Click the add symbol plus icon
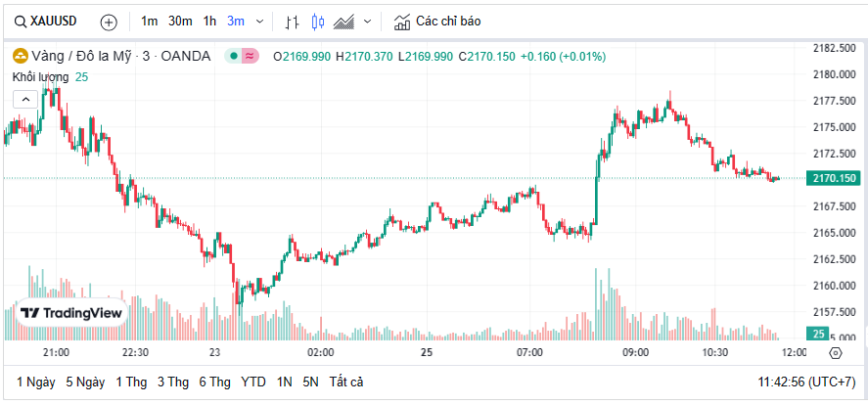This screenshot has width=868, height=405. pos(109,21)
